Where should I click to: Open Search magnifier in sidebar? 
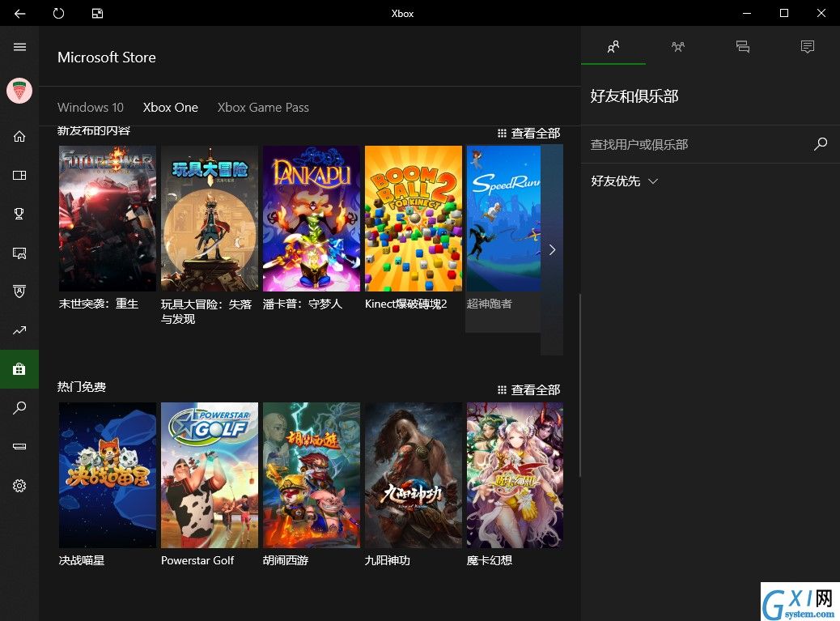click(x=19, y=408)
